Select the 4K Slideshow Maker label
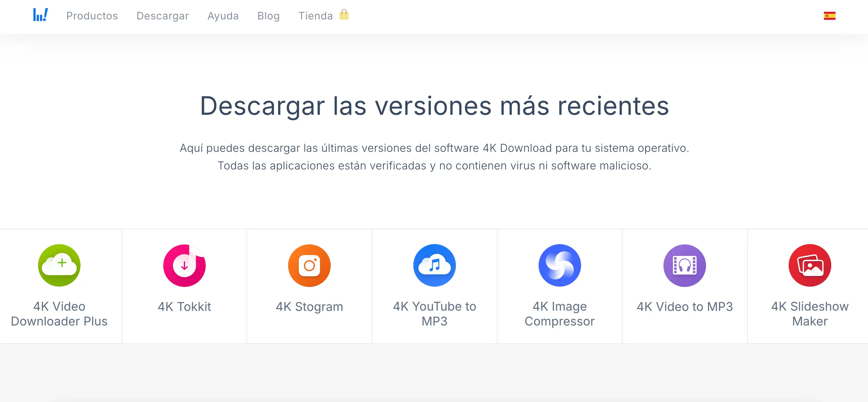Image resolution: width=868 pixels, height=402 pixels. (810, 313)
